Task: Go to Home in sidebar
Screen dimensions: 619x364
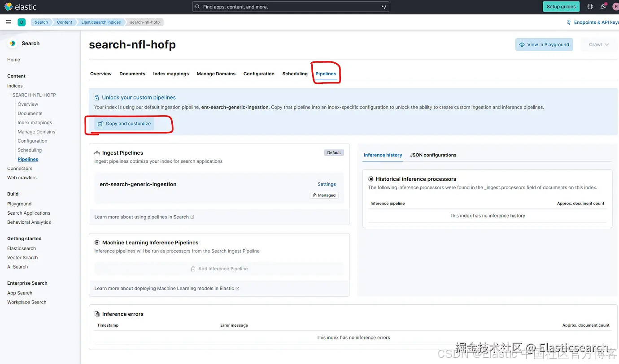Action: (13, 60)
